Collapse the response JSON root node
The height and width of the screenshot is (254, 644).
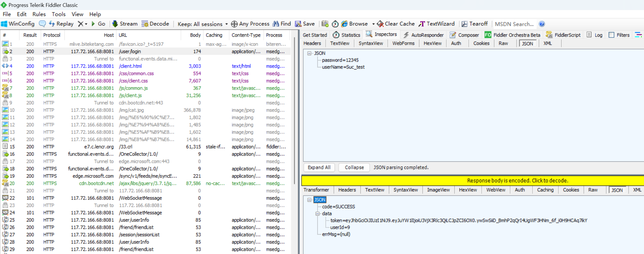309,200
